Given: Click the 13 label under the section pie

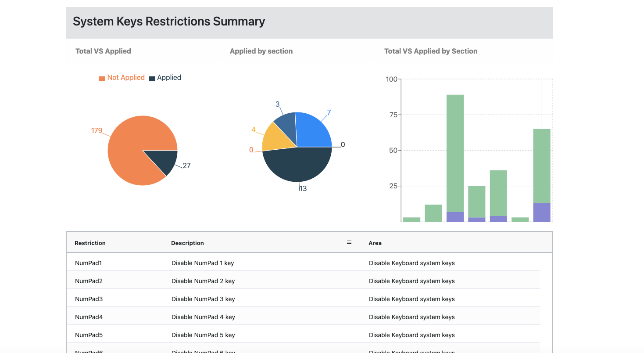Looking at the screenshot, I should coord(303,188).
